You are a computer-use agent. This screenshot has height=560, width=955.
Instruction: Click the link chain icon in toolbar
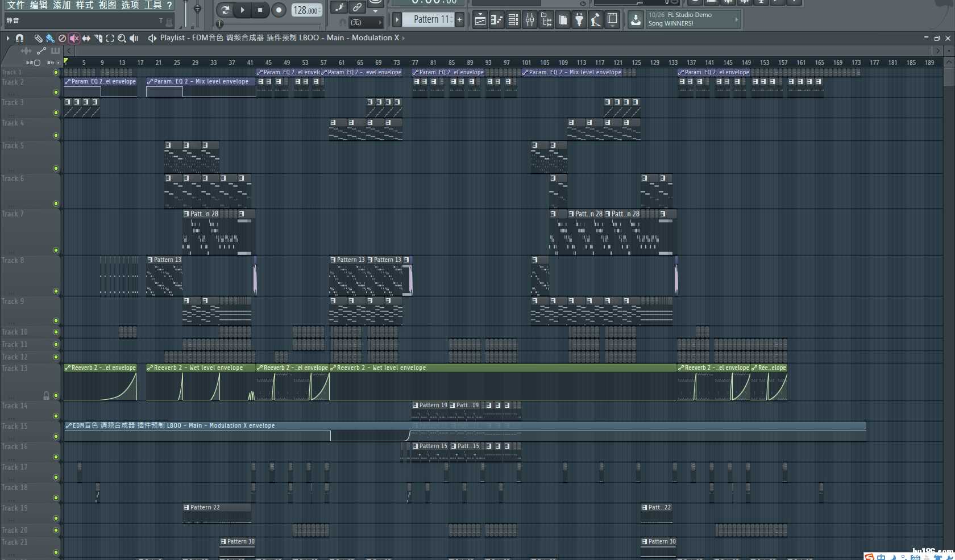[x=357, y=7]
